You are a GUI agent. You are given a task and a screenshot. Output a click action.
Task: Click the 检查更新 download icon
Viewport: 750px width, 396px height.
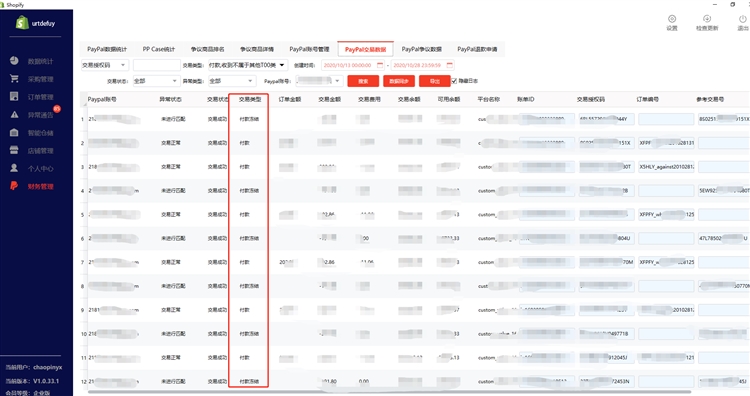coord(707,19)
